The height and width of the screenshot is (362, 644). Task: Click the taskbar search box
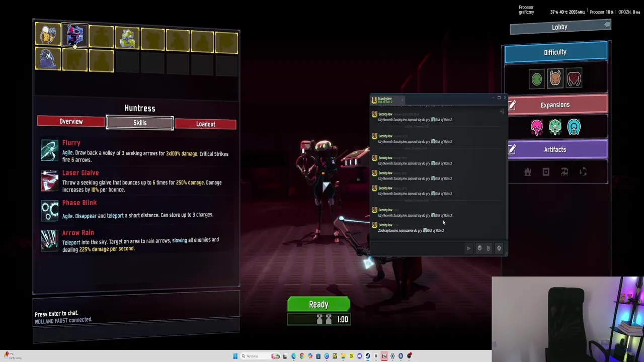[261, 356]
